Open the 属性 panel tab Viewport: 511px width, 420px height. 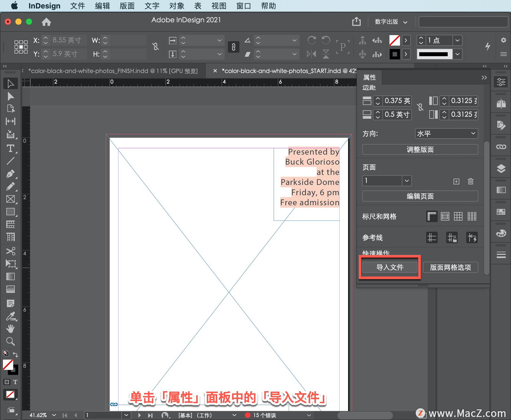369,78
